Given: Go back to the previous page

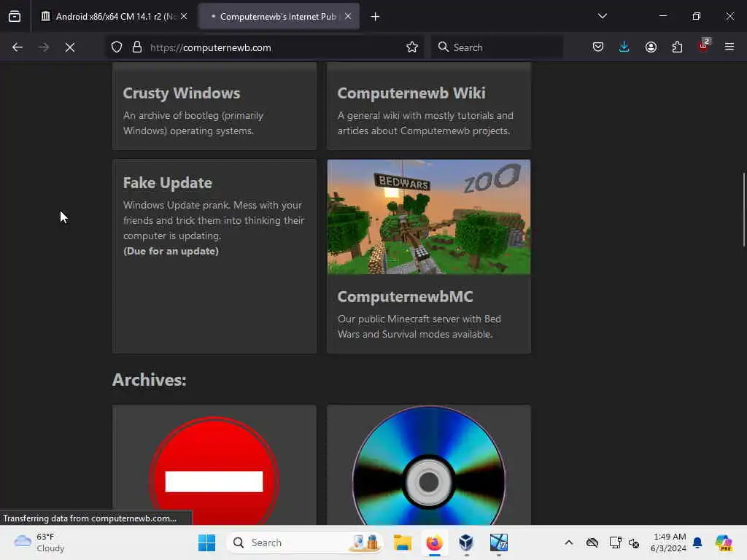Looking at the screenshot, I should pyautogui.click(x=18, y=47).
